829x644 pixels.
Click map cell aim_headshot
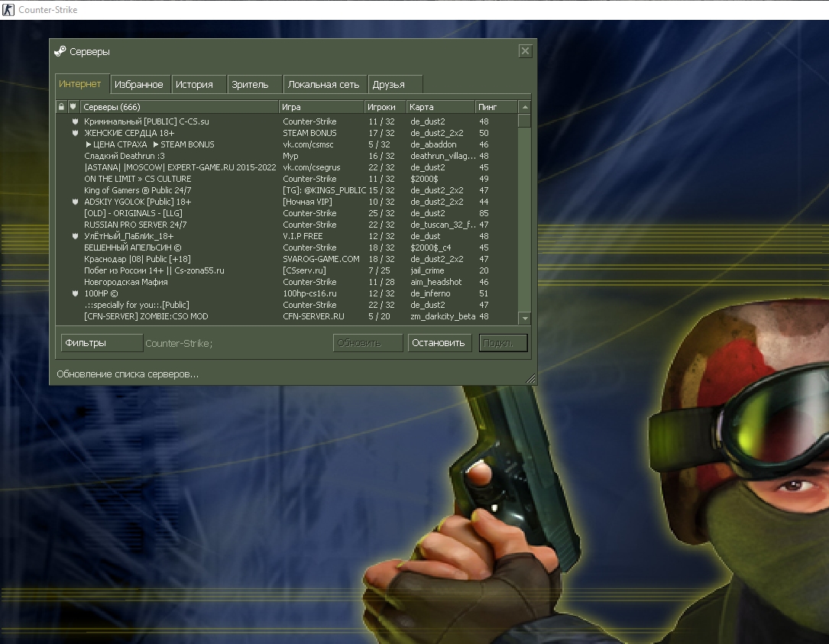coord(436,282)
